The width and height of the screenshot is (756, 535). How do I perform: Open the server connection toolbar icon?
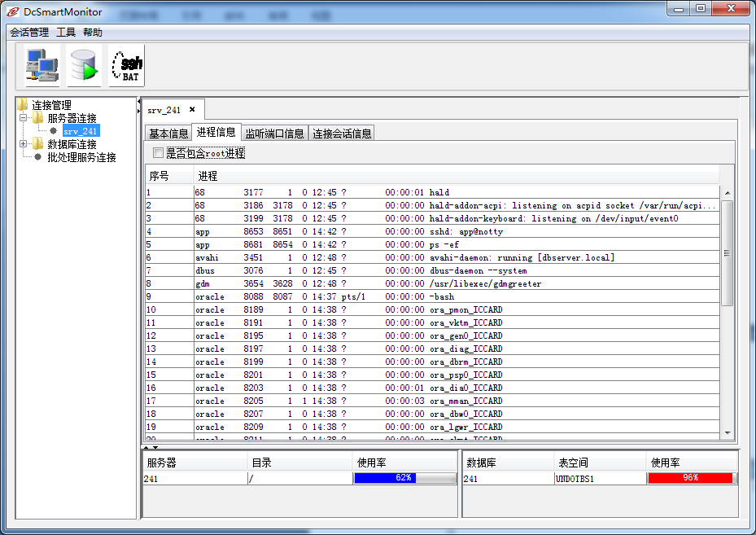tap(42, 66)
